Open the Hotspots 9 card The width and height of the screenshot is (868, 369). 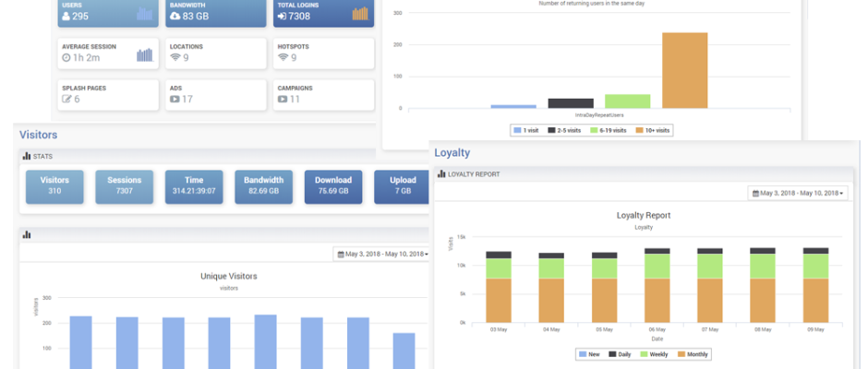tap(323, 54)
